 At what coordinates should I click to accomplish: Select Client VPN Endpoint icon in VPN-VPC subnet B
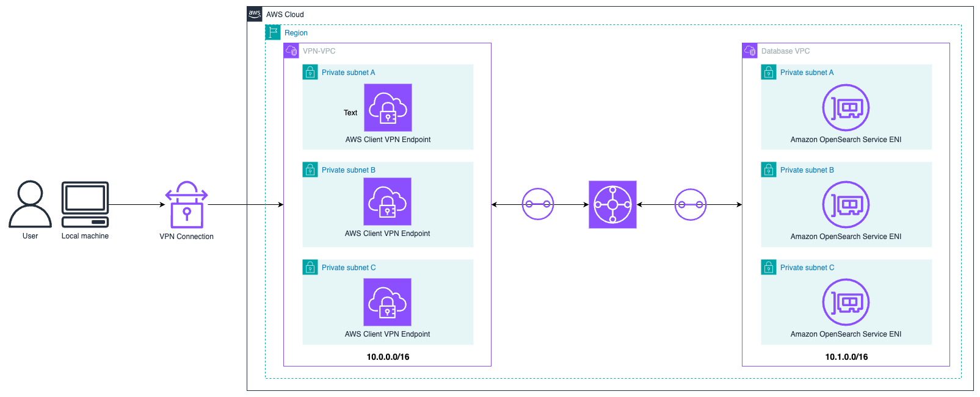[x=387, y=201]
